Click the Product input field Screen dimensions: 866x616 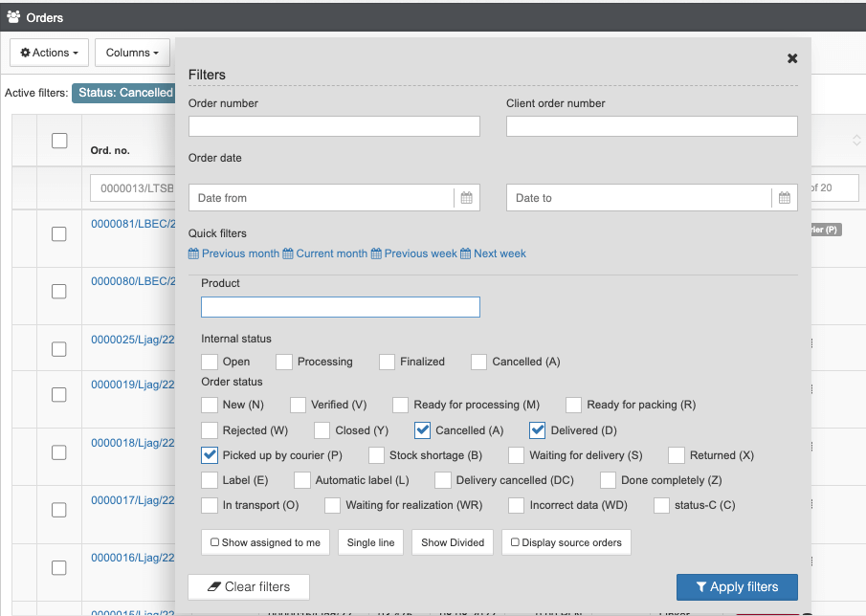(341, 307)
